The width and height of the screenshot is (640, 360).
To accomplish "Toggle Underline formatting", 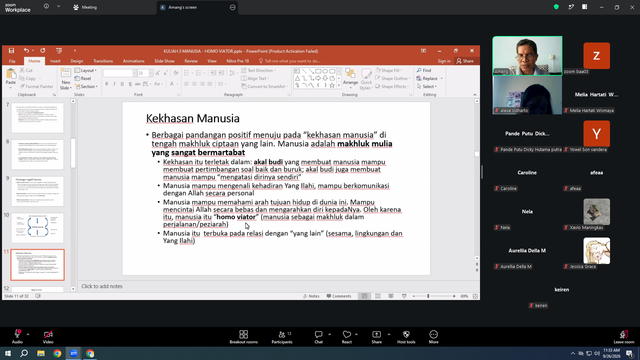I will point(122,84).
